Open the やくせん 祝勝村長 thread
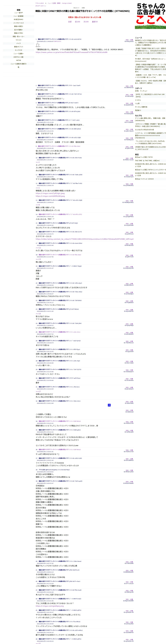 coord(141,107)
